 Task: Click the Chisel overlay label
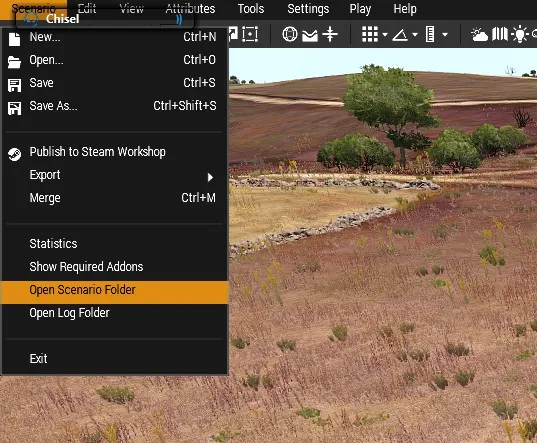click(x=63, y=19)
